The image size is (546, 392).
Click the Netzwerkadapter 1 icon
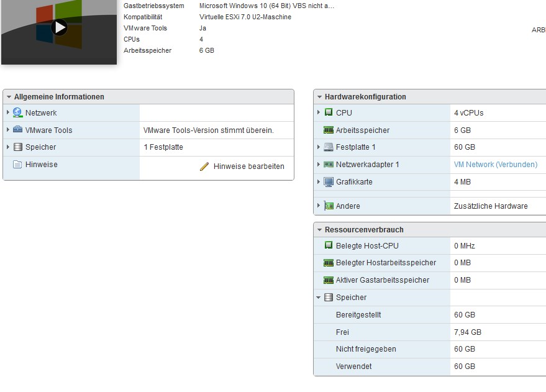(329, 165)
